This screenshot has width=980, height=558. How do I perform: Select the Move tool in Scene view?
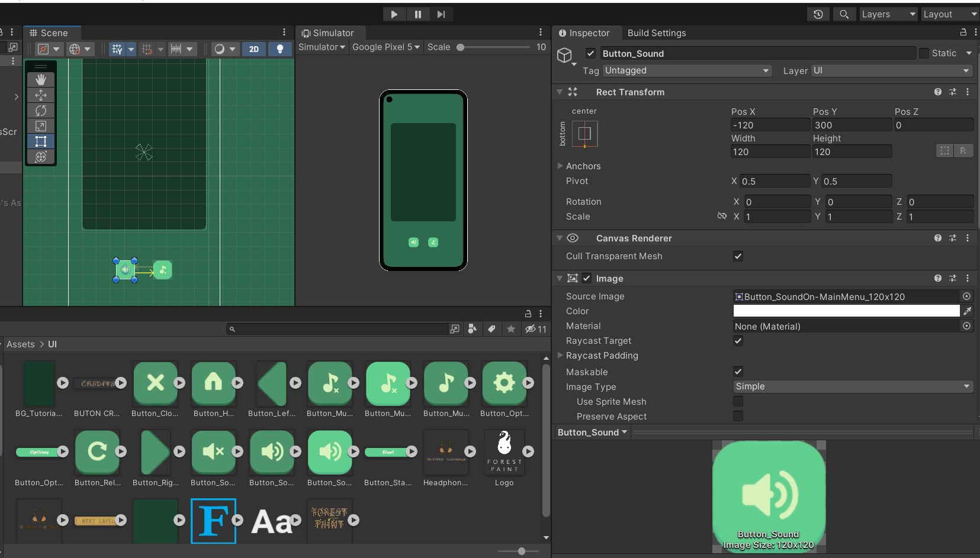pos(41,95)
